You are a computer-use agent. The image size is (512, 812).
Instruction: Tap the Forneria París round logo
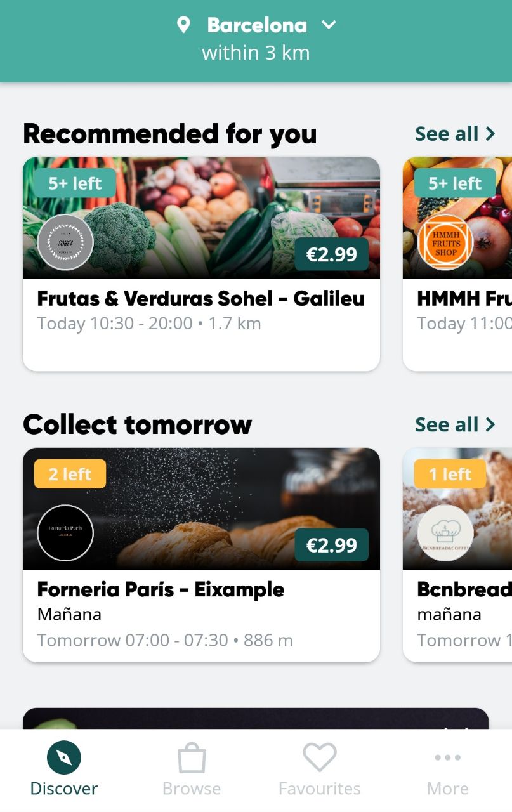coord(65,533)
